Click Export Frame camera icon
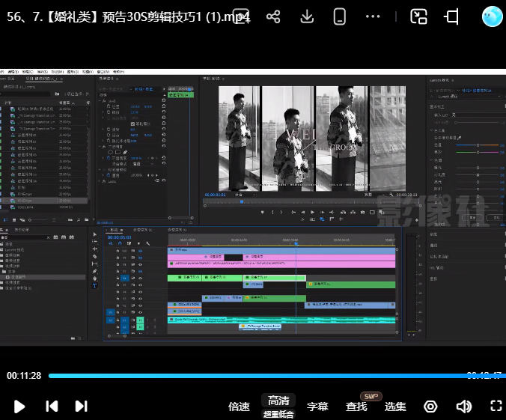Viewport: 506px width, 420px height. pos(363,213)
